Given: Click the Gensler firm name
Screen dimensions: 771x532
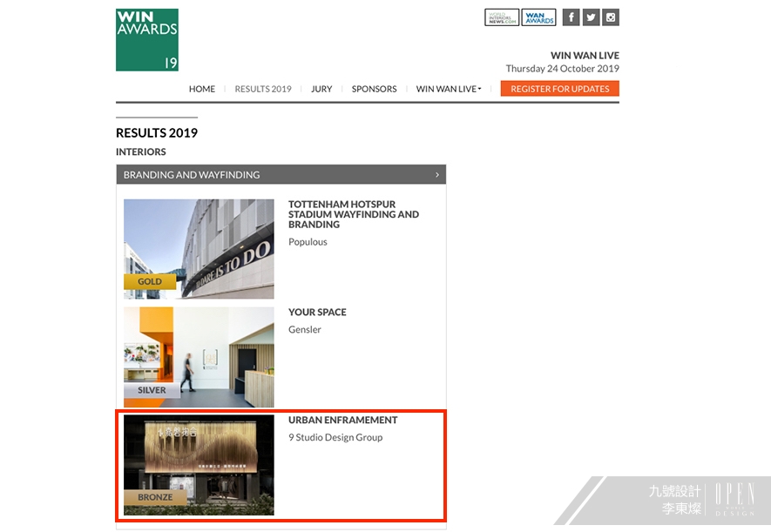Looking at the screenshot, I should [x=304, y=330].
